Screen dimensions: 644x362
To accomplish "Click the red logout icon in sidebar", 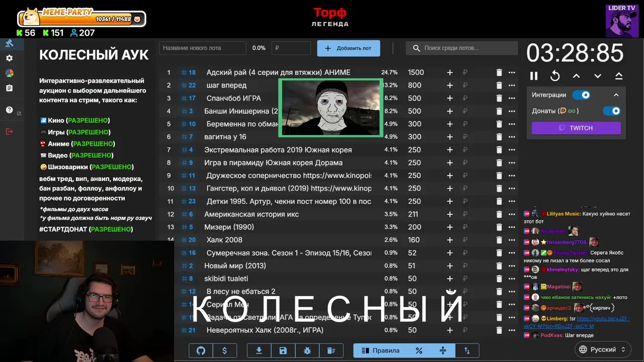I will tap(9, 132).
